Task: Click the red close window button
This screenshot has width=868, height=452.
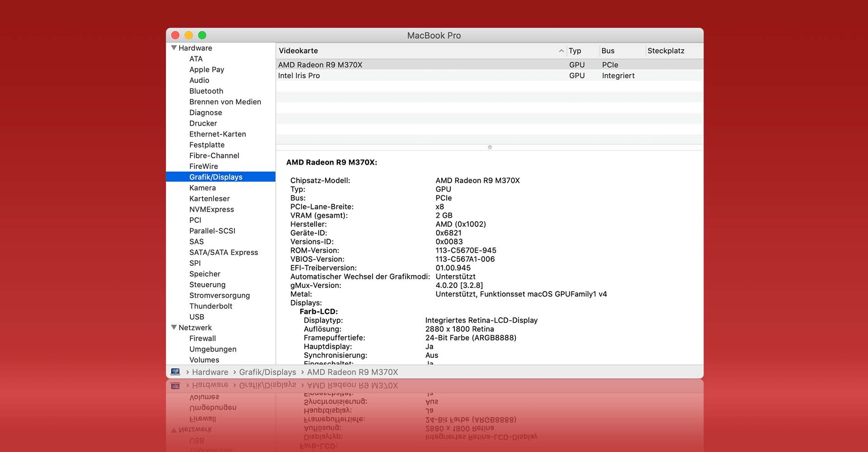Action: pos(175,35)
